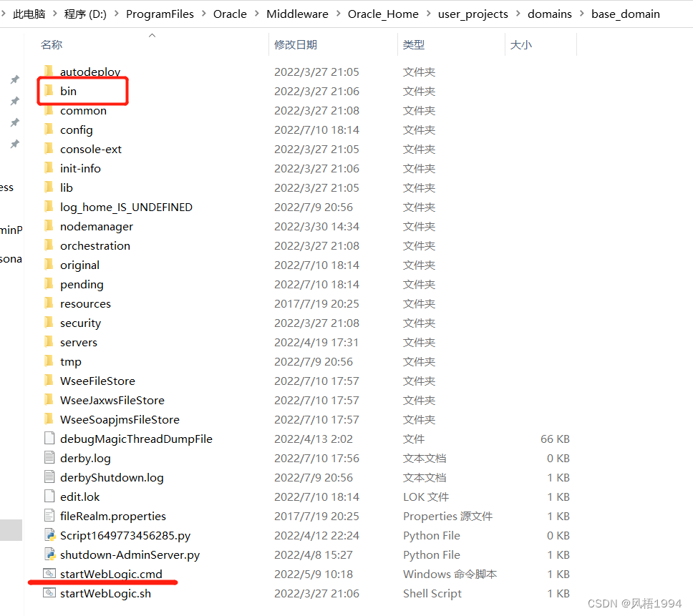Select the WseeFileStore folder icon
693x616 pixels.
tap(49, 381)
